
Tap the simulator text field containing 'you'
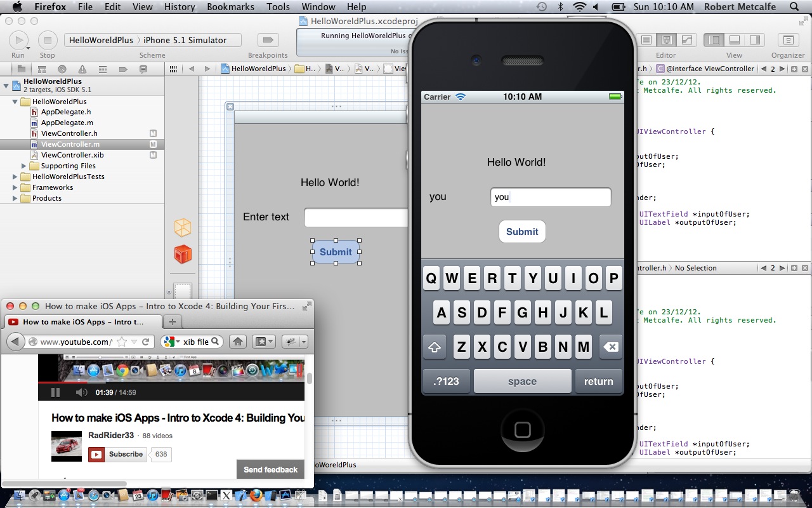[x=551, y=197]
